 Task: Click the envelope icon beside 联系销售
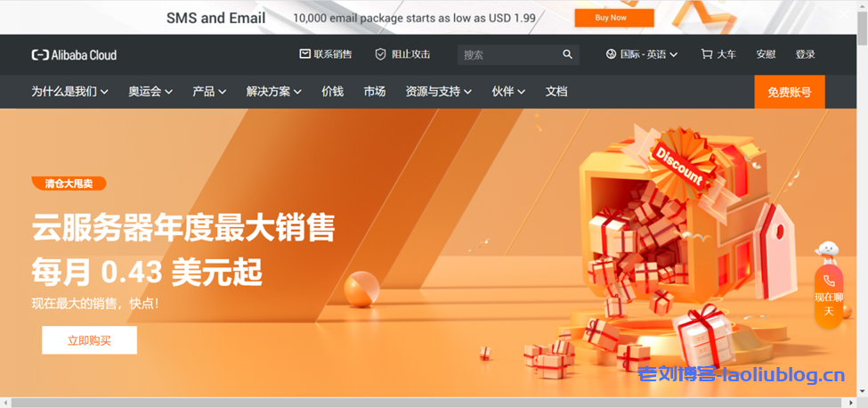pos(304,54)
